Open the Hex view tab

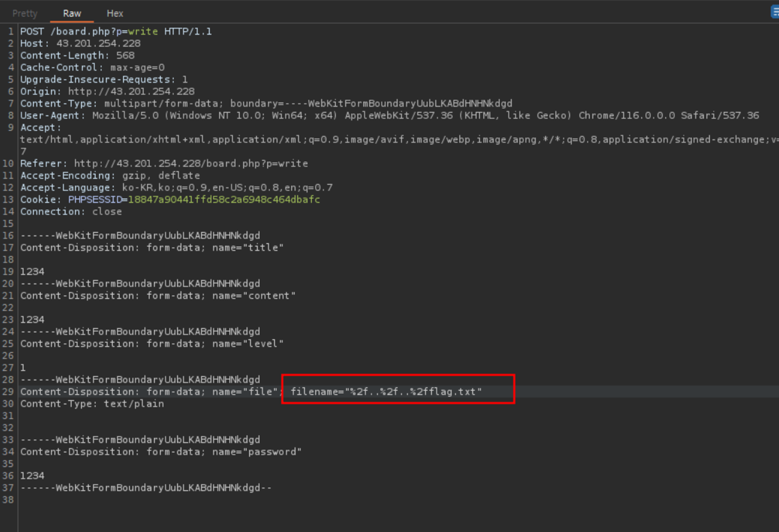click(x=115, y=14)
